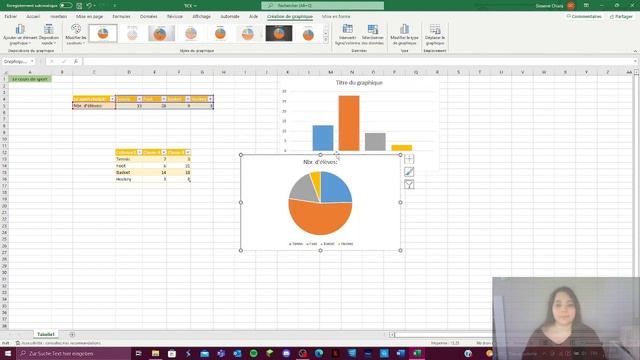The width and height of the screenshot is (640, 360).
Task: Select the blue pie slice
Action: [335, 188]
